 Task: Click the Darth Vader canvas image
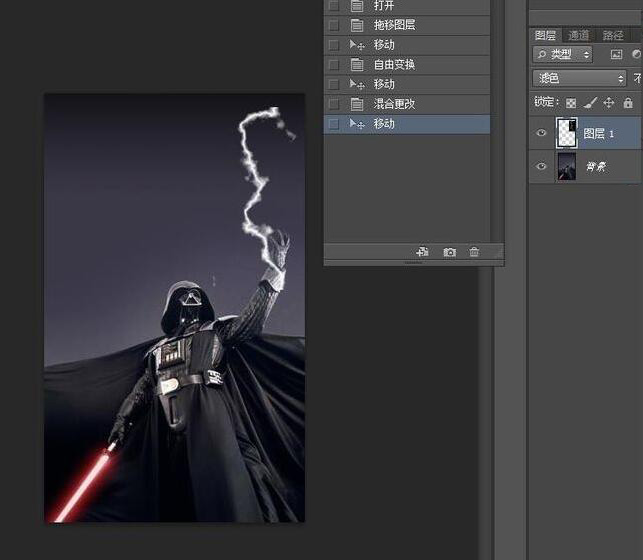(x=174, y=308)
